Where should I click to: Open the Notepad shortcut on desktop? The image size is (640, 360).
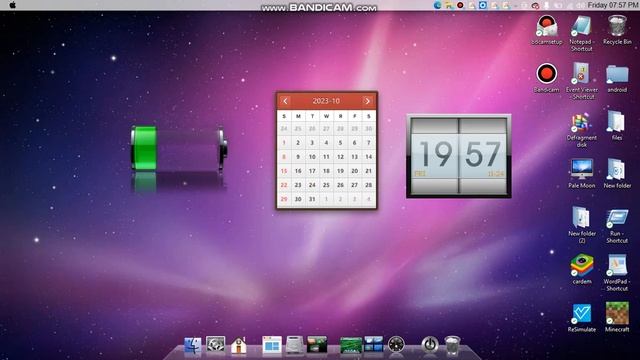[582, 34]
